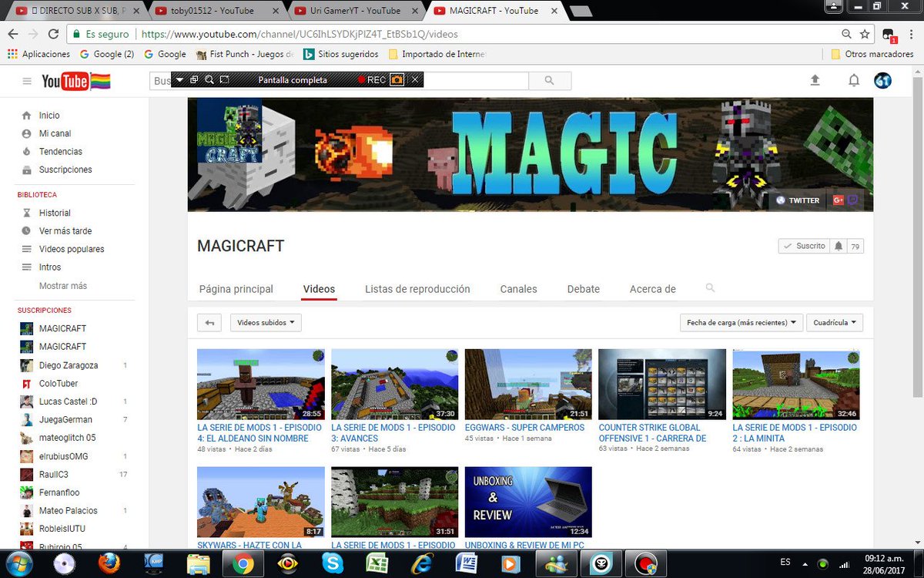Click the Chrome address bar URL
This screenshot has height=578, width=924.
[301, 34]
